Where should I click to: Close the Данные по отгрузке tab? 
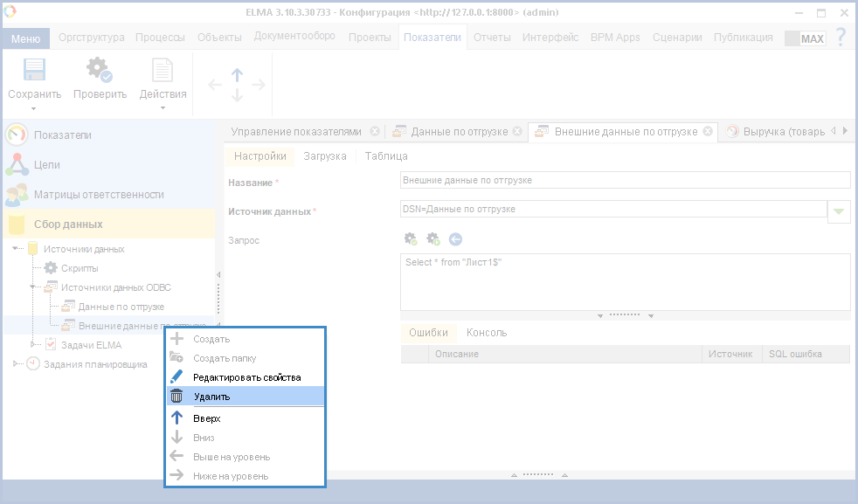click(517, 132)
